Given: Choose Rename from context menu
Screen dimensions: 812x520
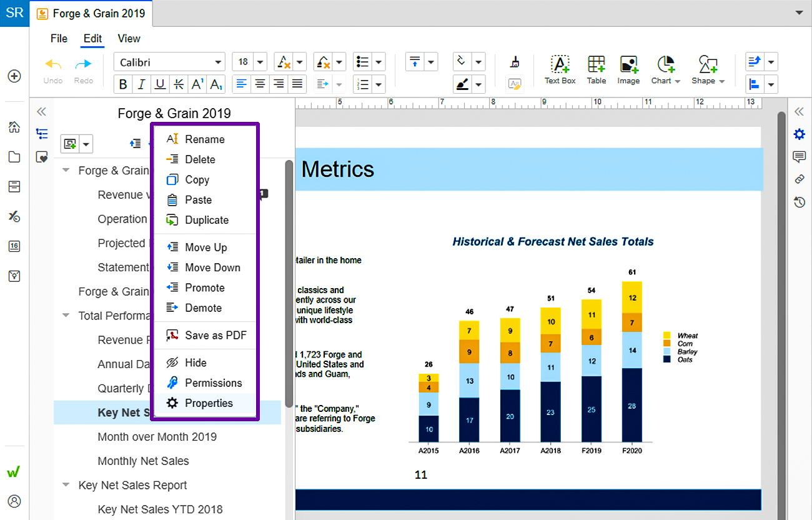Looking at the screenshot, I should (205, 139).
